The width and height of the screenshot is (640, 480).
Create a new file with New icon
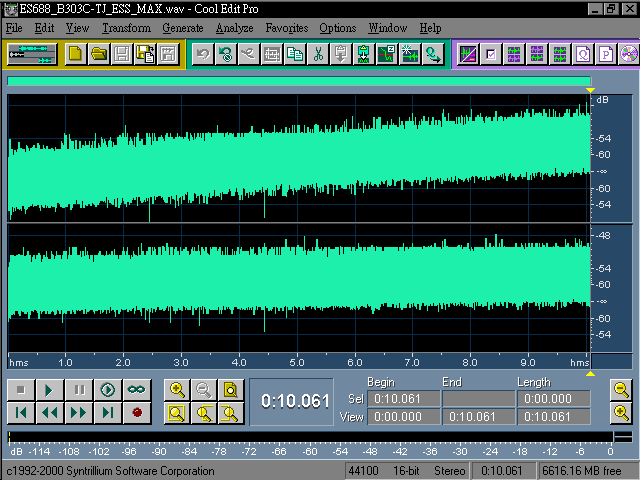coord(76,54)
